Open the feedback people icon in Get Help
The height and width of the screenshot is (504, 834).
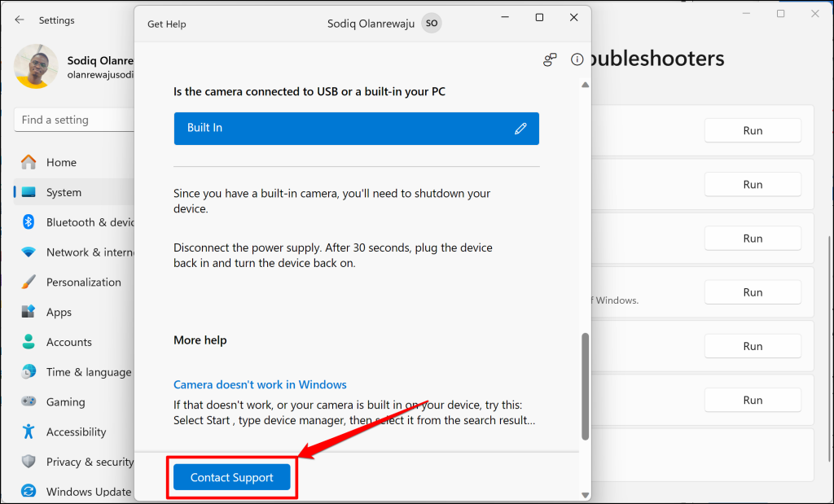point(550,59)
